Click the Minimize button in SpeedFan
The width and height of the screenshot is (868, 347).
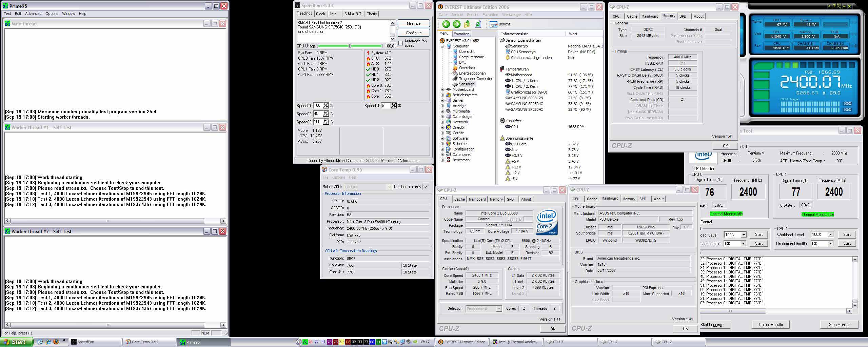tap(414, 23)
